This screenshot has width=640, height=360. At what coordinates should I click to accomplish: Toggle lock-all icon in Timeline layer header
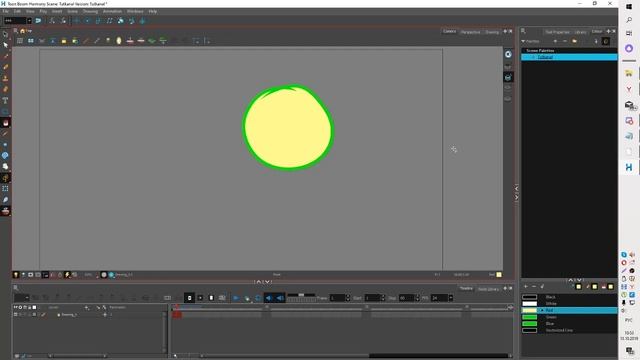pyautogui.click(x=29, y=307)
